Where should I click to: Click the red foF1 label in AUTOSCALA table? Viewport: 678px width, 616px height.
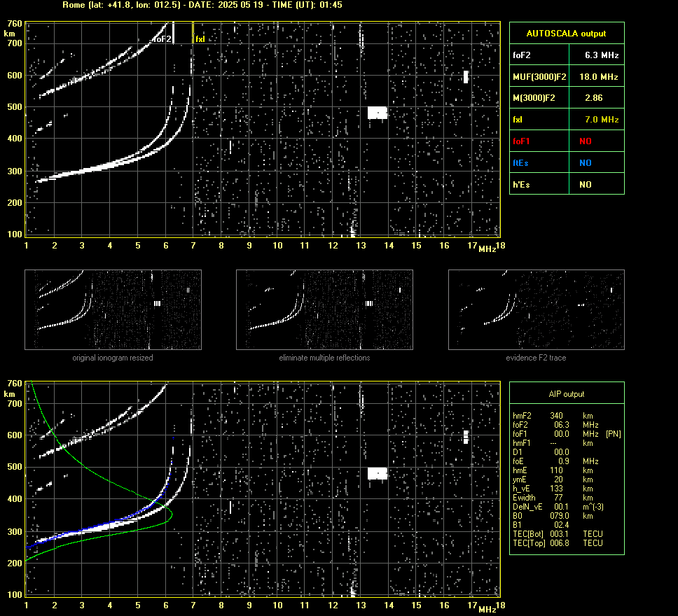pyautogui.click(x=521, y=141)
